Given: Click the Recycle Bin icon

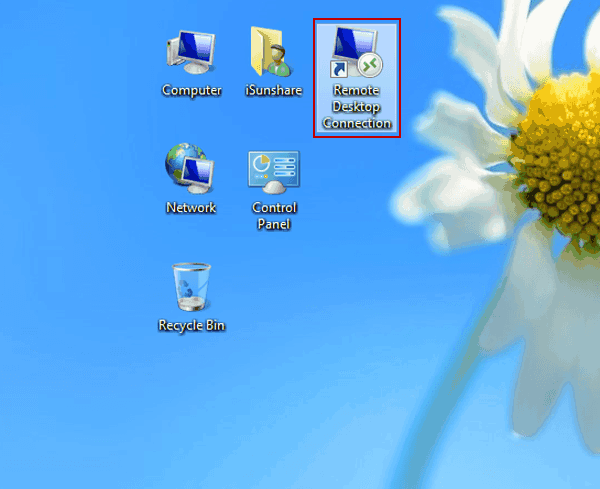Looking at the screenshot, I should point(191,286).
